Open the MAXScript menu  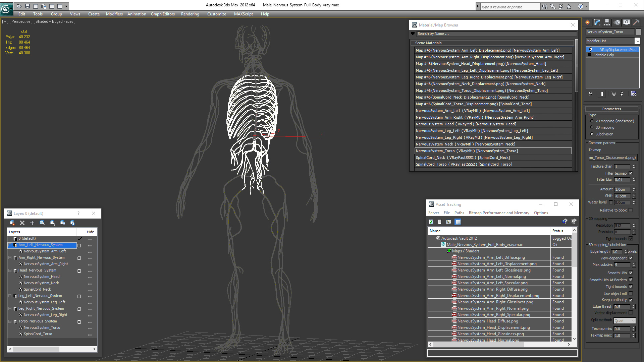point(244,14)
